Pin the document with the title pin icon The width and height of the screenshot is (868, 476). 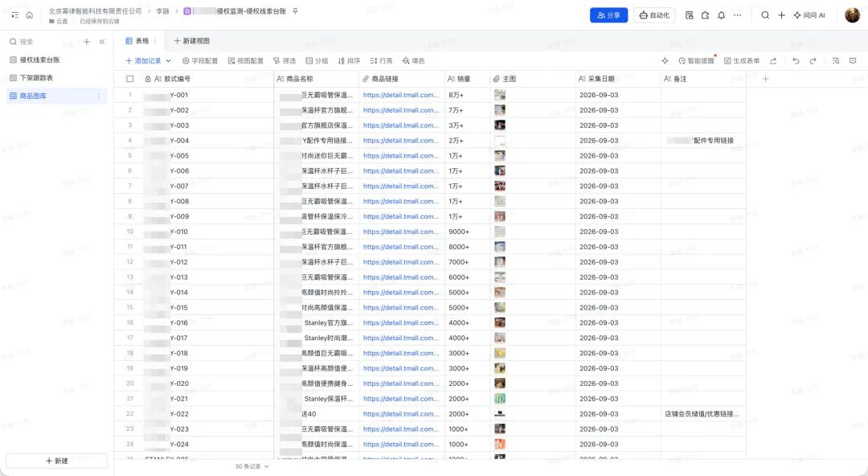pyautogui.click(x=295, y=11)
